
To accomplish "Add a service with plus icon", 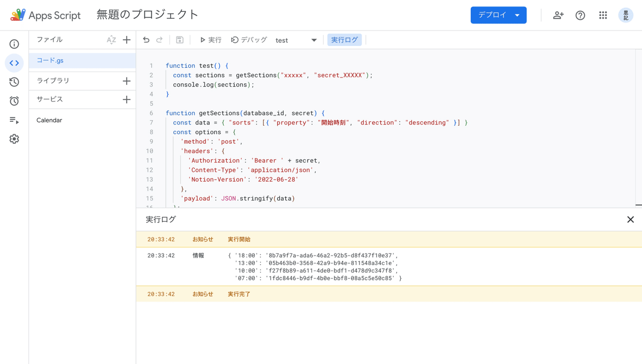I will pyautogui.click(x=127, y=99).
